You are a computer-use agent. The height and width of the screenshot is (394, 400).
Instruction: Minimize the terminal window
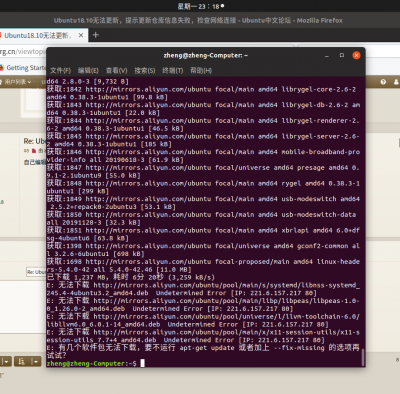coord(327,56)
